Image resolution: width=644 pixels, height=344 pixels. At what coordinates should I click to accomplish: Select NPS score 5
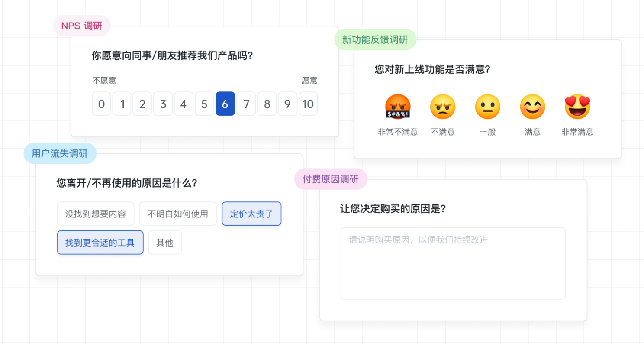[205, 104]
